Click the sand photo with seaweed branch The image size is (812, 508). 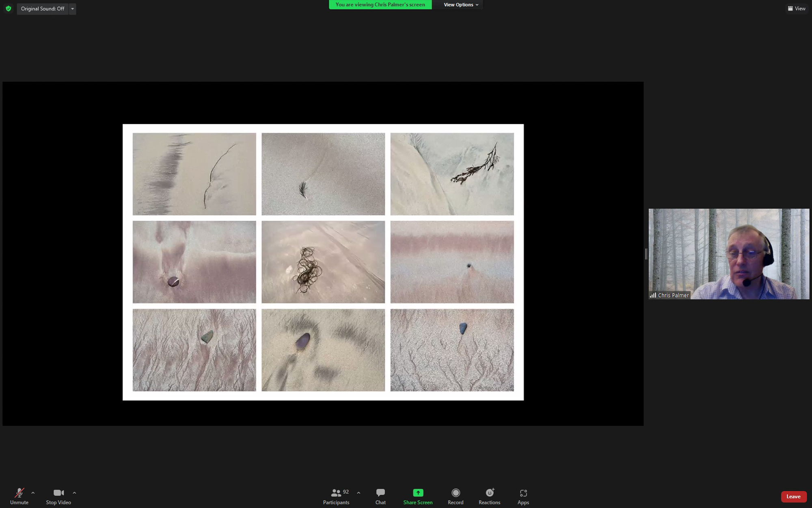click(452, 174)
